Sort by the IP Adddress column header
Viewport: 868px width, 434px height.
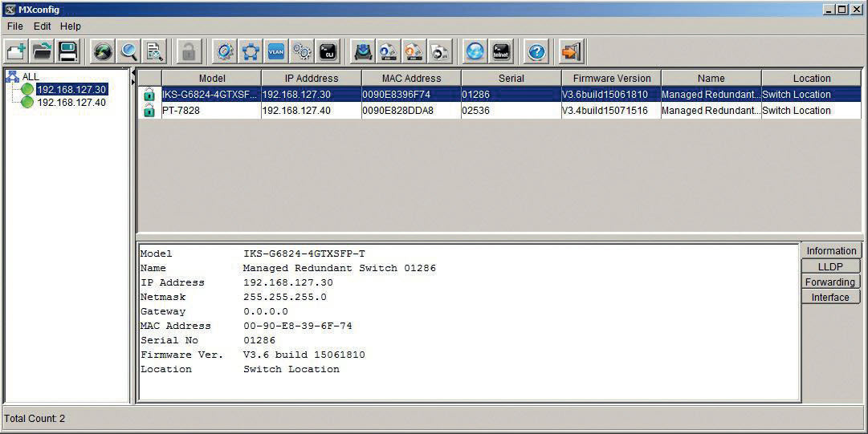312,79
